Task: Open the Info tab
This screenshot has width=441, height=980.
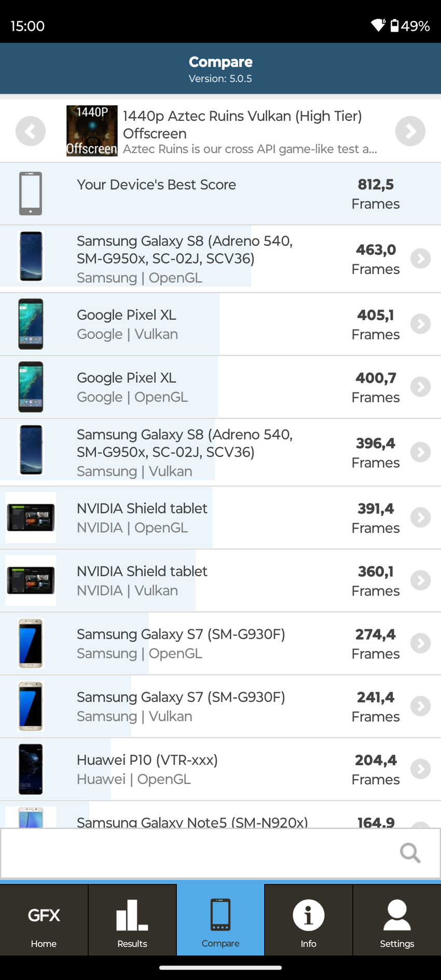Action: [309, 920]
